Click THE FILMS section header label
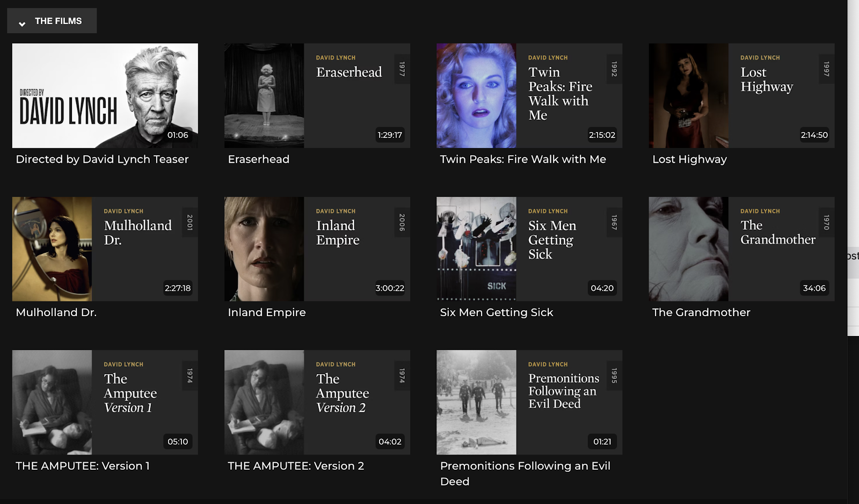This screenshot has height=504, width=859. 58,21
